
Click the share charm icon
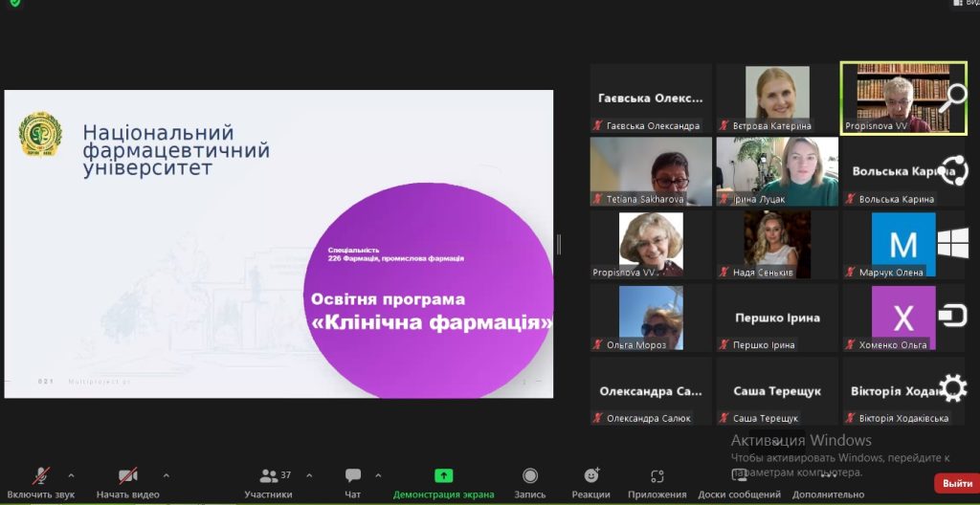click(954, 170)
